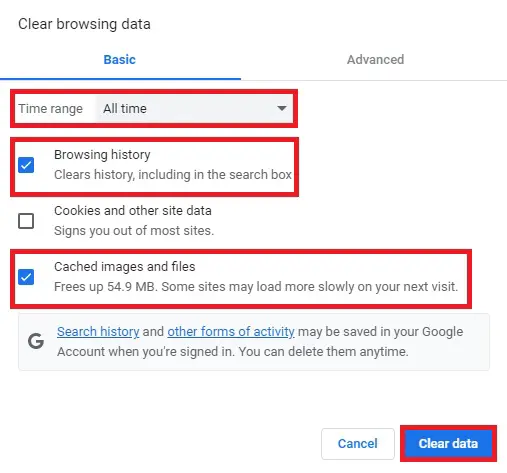Click the Cancel button
Screen dimensions: 507x473
pyautogui.click(x=358, y=444)
